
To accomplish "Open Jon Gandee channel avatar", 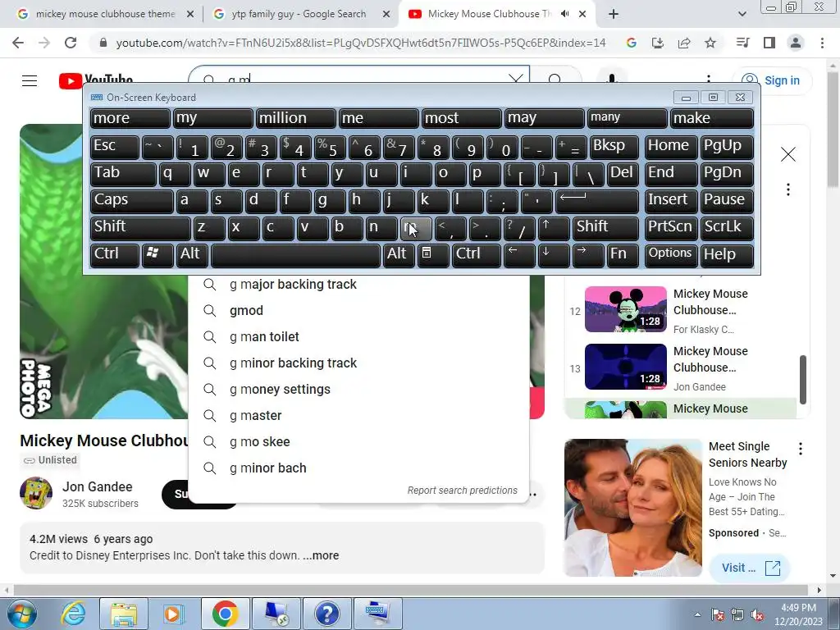I will [36, 493].
